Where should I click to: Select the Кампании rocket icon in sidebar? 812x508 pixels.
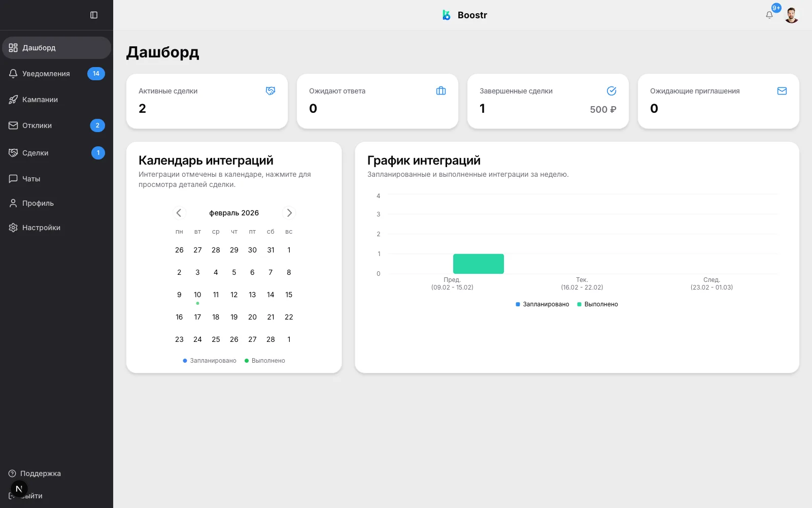click(x=13, y=100)
